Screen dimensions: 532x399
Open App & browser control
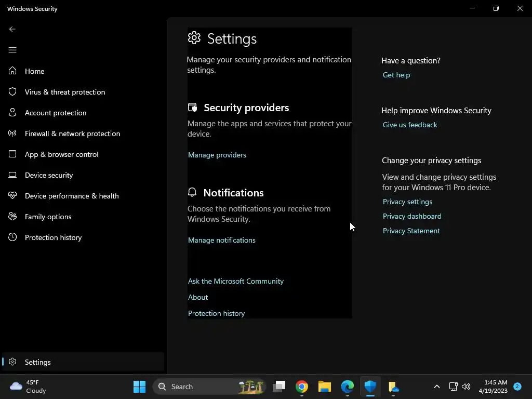point(61,154)
